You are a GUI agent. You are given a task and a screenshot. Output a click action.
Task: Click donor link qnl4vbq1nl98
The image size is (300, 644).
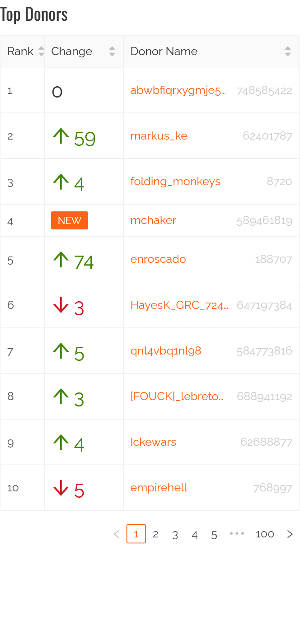tap(166, 351)
